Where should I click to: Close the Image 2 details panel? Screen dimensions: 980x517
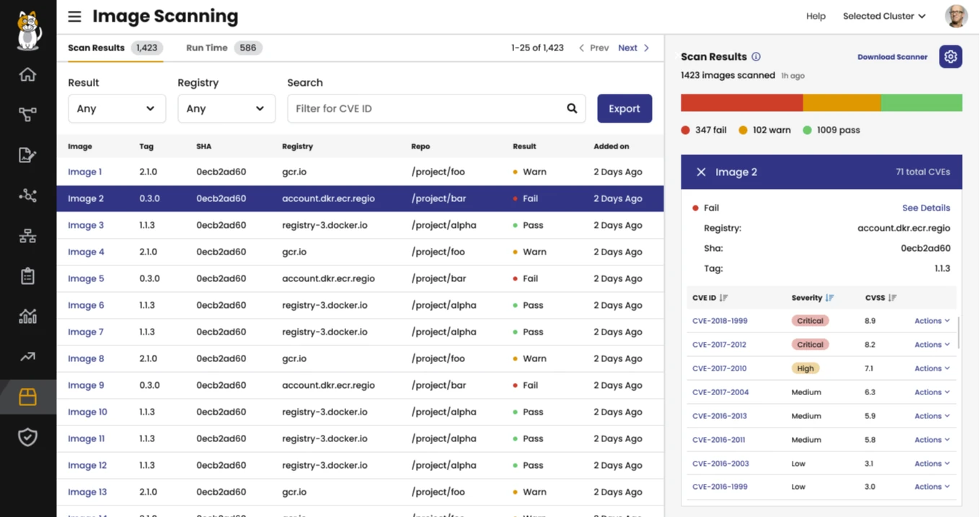(701, 172)
